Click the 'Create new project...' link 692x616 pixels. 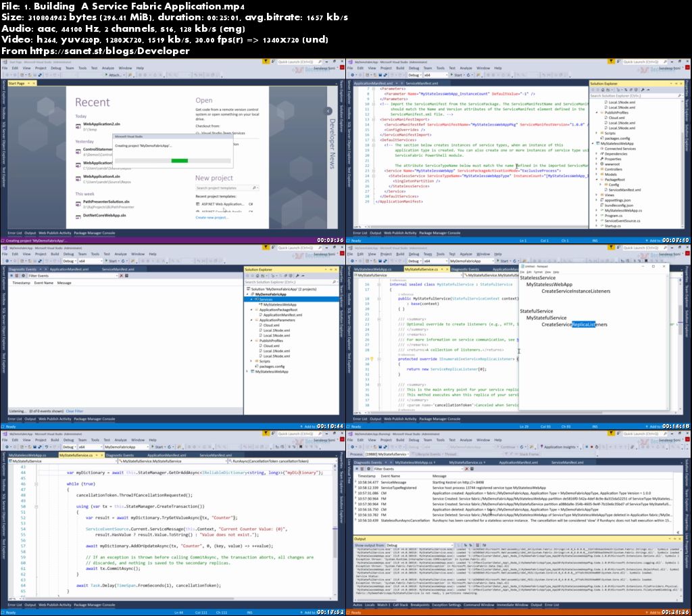[x=212, y=217]
